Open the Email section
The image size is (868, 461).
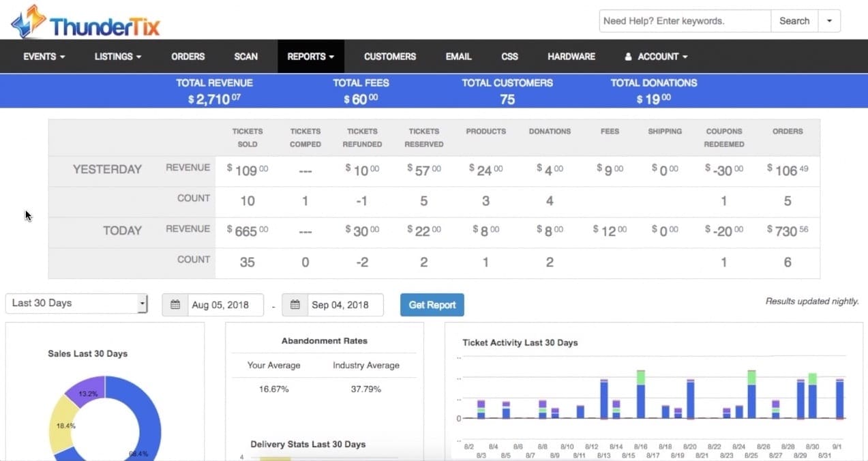click(x=458, y=57)
